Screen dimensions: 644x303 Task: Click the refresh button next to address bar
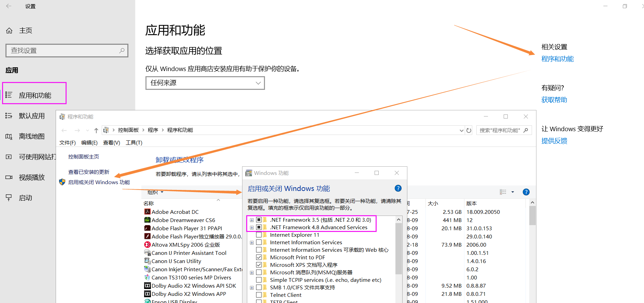(469, 130)
